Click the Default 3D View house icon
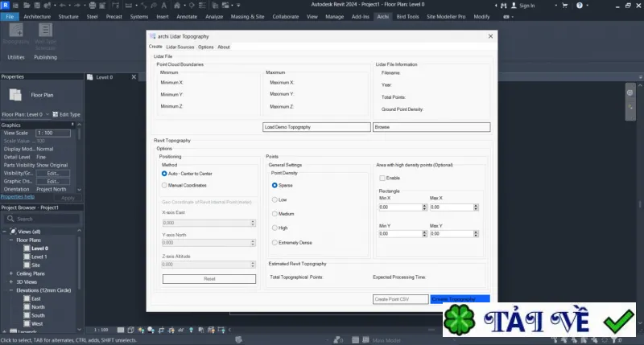Image resolution: width=644 pixels, height=345 pixels. (177, 6)
